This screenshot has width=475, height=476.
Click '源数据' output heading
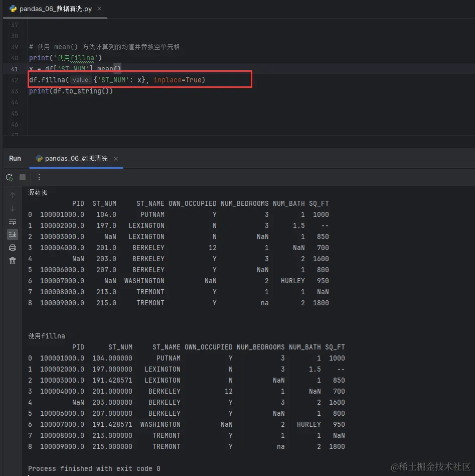(x=38, y=192)
